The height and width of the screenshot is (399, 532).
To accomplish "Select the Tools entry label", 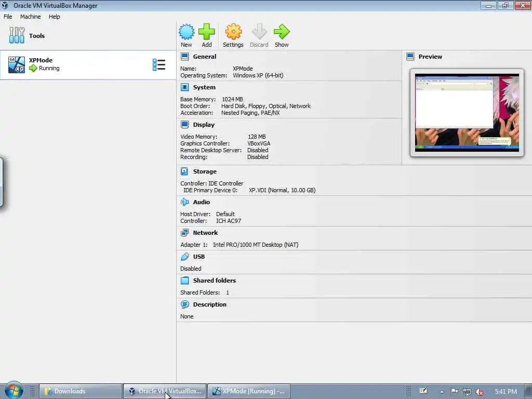I will 37,36.
